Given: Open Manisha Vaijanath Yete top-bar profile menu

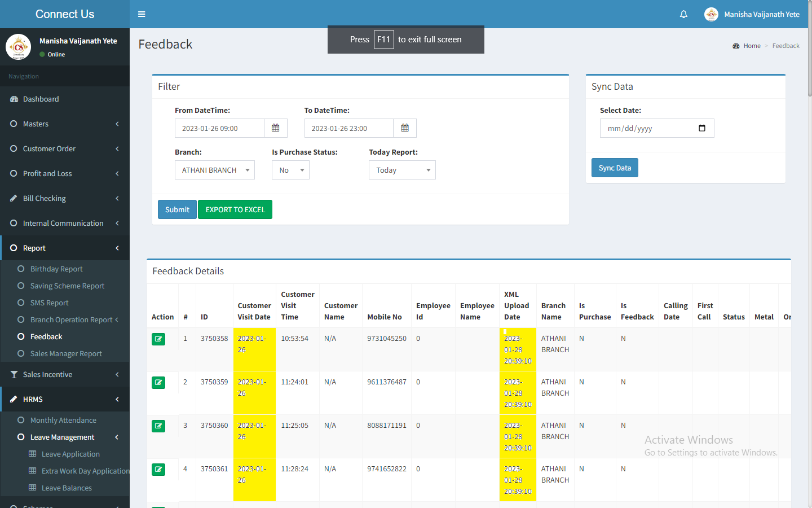Looking at the screenshot, I should 752,14.
